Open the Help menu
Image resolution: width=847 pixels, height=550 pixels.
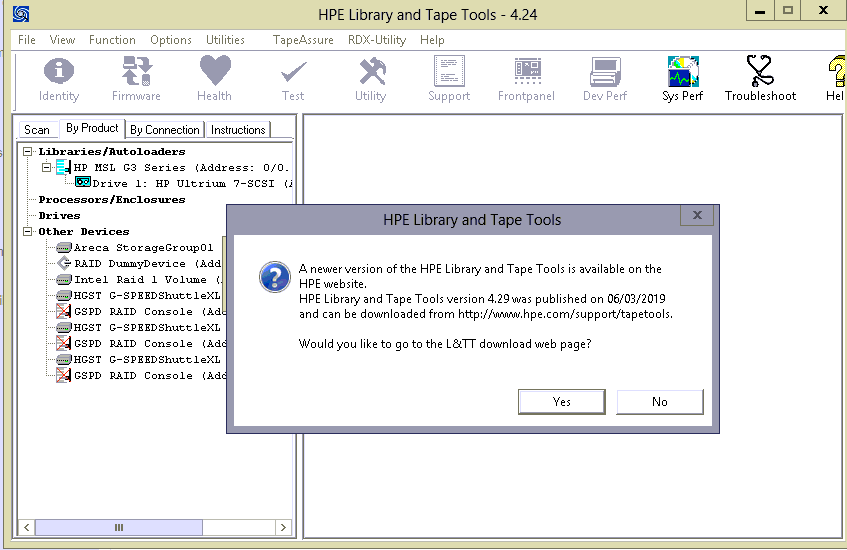432,40
